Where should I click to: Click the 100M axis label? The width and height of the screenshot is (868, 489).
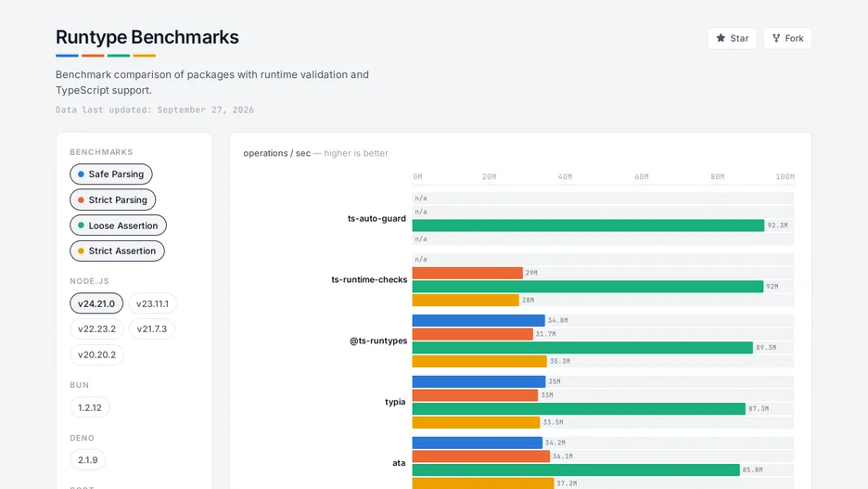tap(785, 176)
